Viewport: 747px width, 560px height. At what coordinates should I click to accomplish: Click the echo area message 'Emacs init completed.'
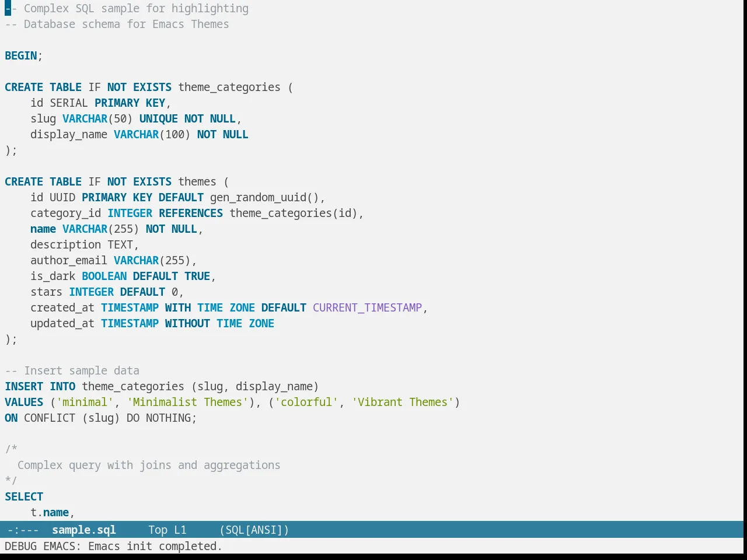155,546
